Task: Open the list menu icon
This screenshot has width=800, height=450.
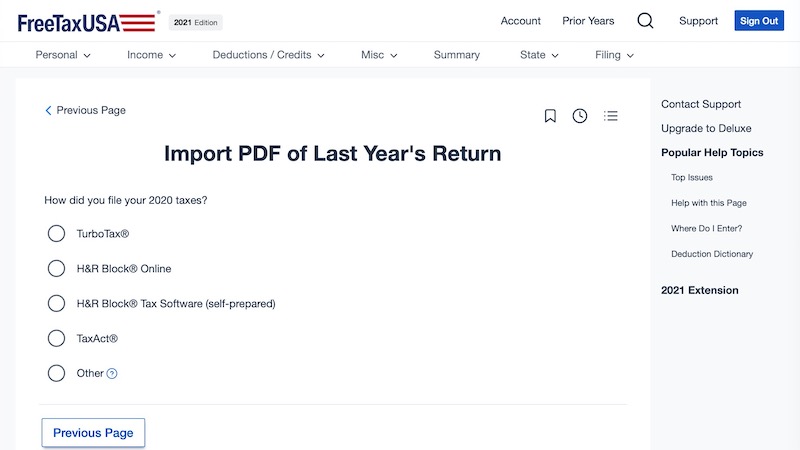Action: (x=611, y=116)
